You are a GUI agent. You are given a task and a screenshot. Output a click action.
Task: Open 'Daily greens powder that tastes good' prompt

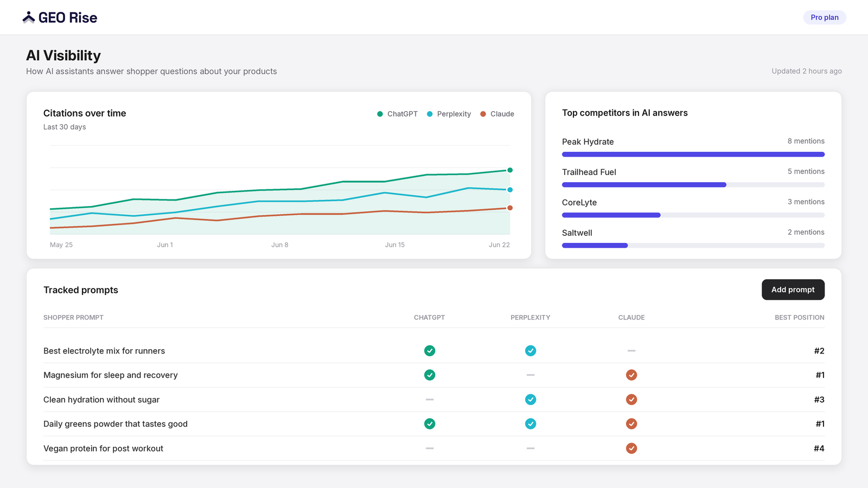coord(116,424)
